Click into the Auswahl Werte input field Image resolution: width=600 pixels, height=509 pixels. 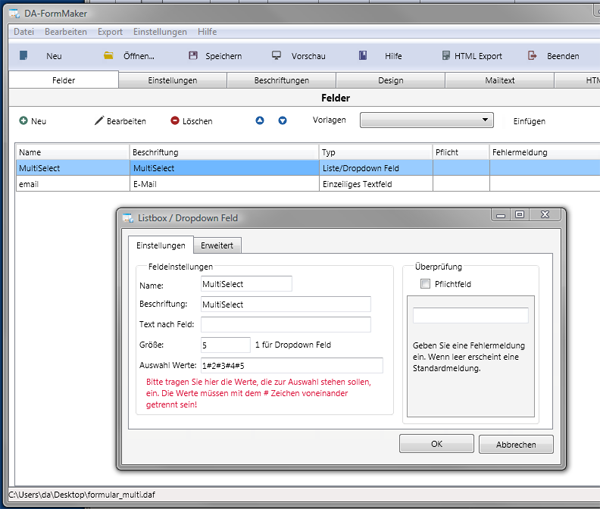[x=290, y=366]
